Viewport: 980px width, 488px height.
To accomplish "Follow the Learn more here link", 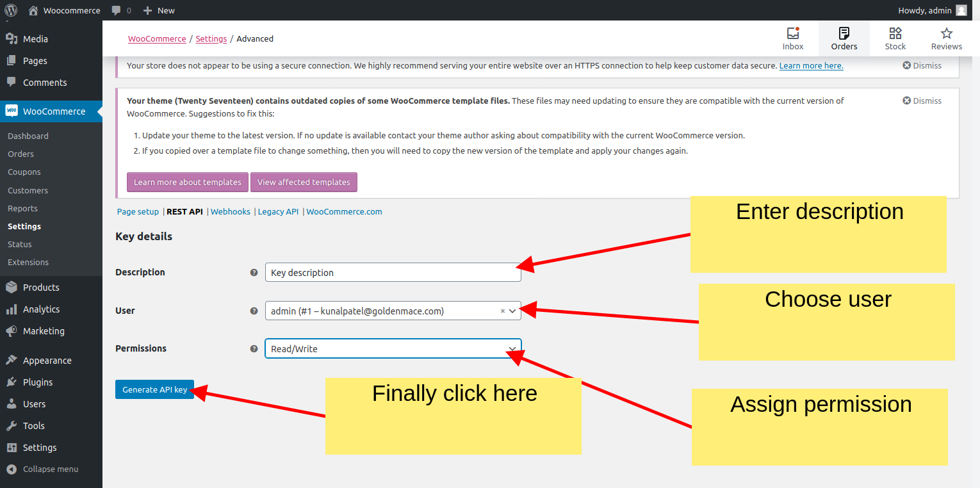I will pyautogui.click(x=811, y=65).
